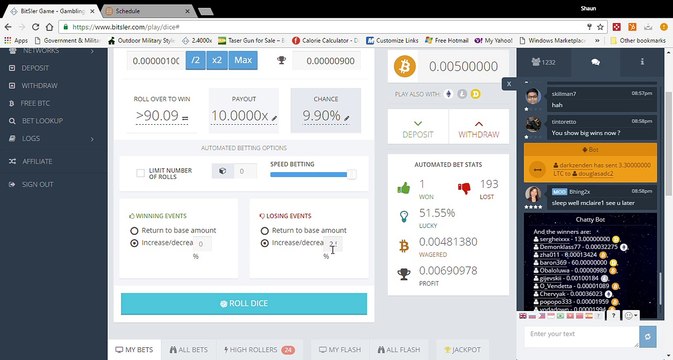Open the ALL FLASH tab
This screenshot has height=360, width=673.
[399, 350]
